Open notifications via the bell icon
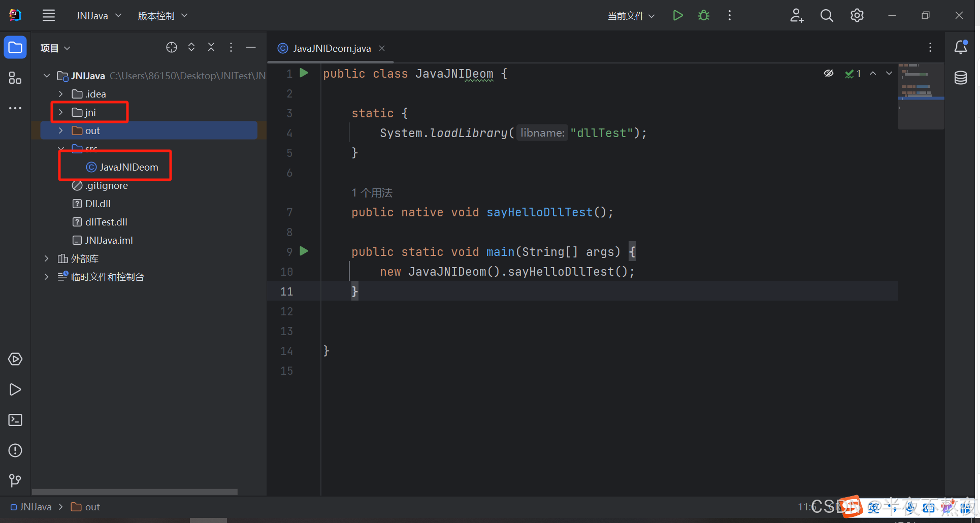 pyautogui.click(x=961, y=47)
